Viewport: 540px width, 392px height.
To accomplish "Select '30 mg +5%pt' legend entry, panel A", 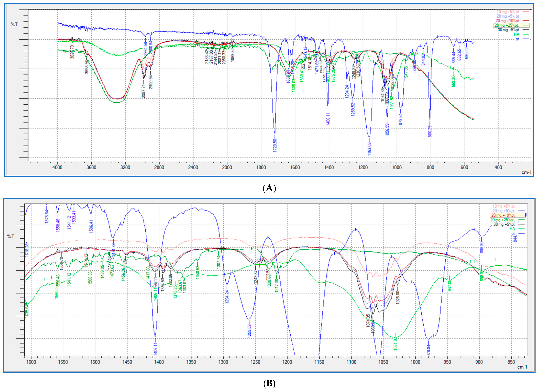I will tap(508, 30).
